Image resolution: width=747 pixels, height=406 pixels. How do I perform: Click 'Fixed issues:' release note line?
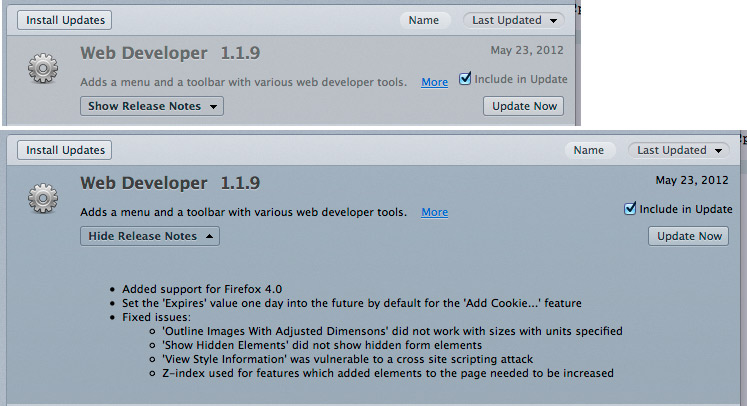pyautogui.click(x=156, y=317)
